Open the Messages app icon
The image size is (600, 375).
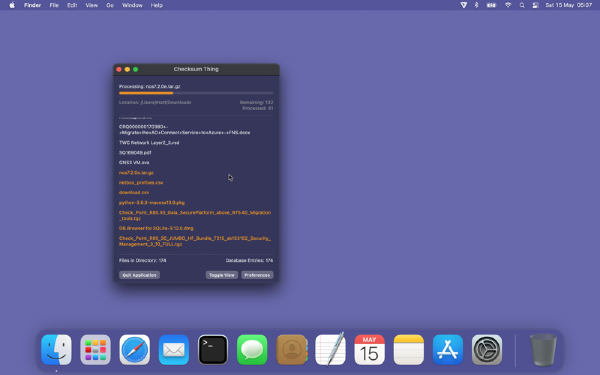[252, 350]
